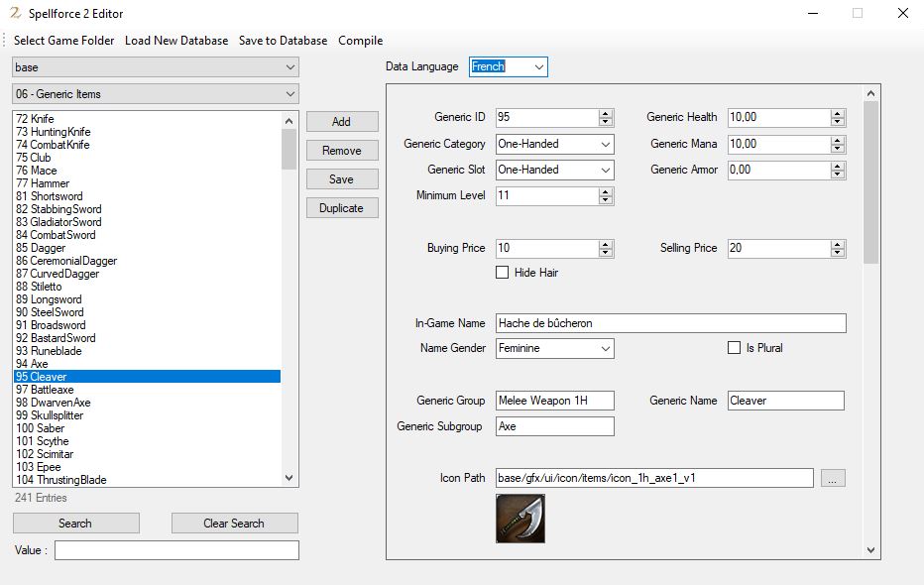
Task: Select the 97 Battleaxe entry
Action: (148, 390)
